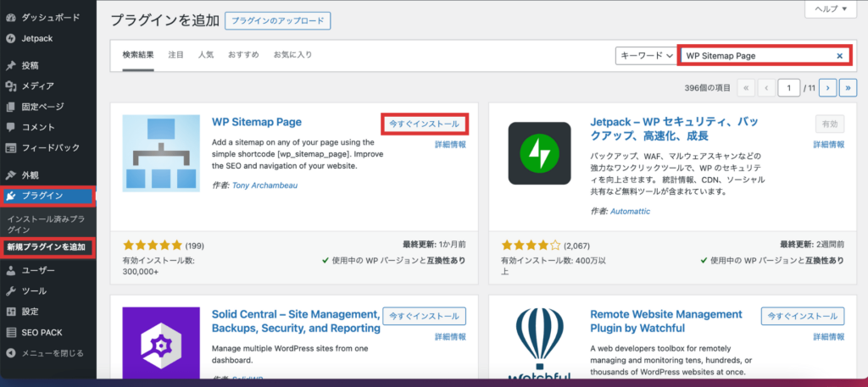Click the disabled 有効 button on Jetpack
The height and width of the screenshot is (387, 868).
(830, 124)
